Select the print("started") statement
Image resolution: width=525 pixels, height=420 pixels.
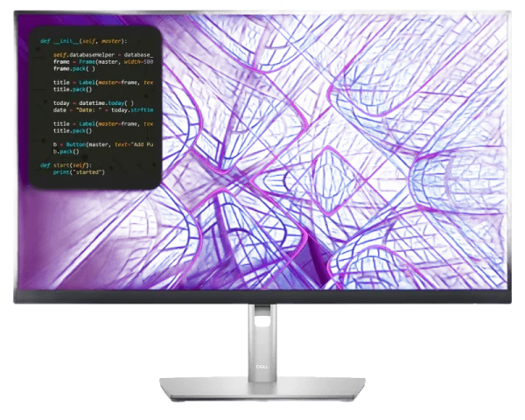[x=79, y=172]
